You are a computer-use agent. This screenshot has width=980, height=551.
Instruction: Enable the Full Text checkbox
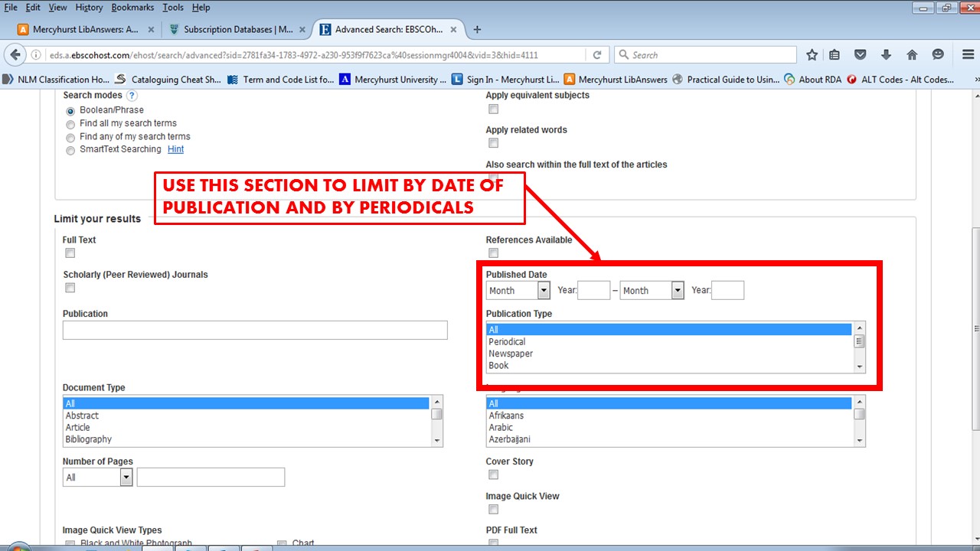70,253
